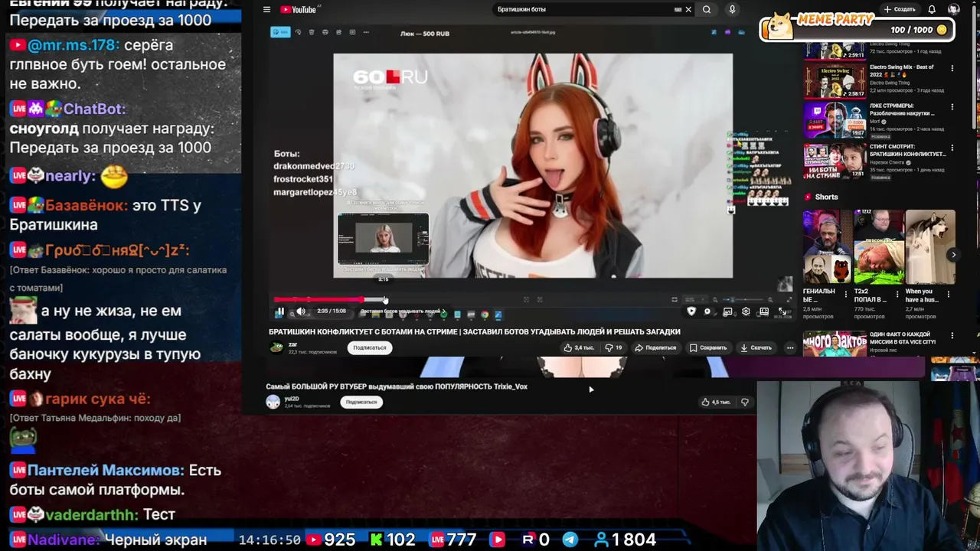The height and width of the screenshot is (551, 980).
Task: Click Скачать download button
Action: [756, 347]
